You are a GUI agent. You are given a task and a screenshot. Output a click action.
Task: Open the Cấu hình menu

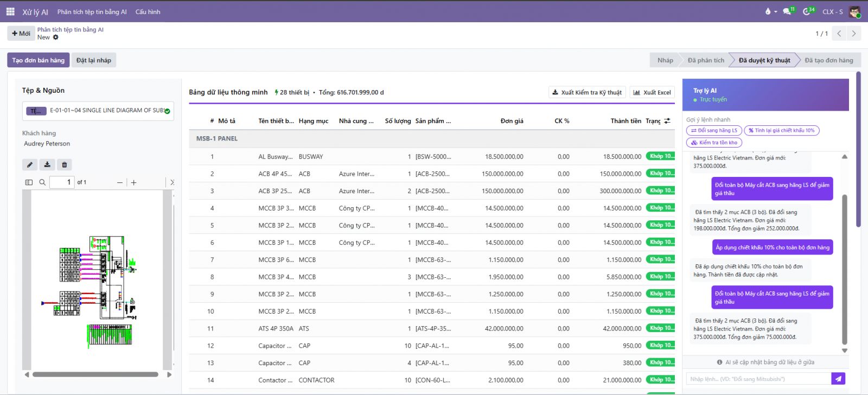coord(148,12)
